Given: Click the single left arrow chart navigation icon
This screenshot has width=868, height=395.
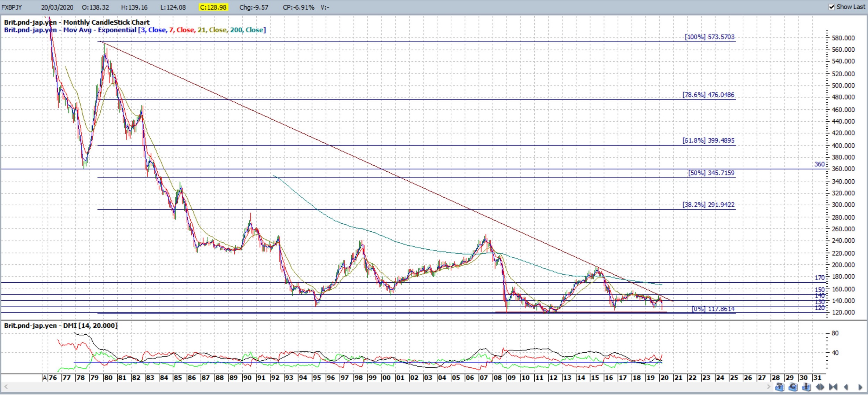Looking at the screenshot, I should pos(846,387).
